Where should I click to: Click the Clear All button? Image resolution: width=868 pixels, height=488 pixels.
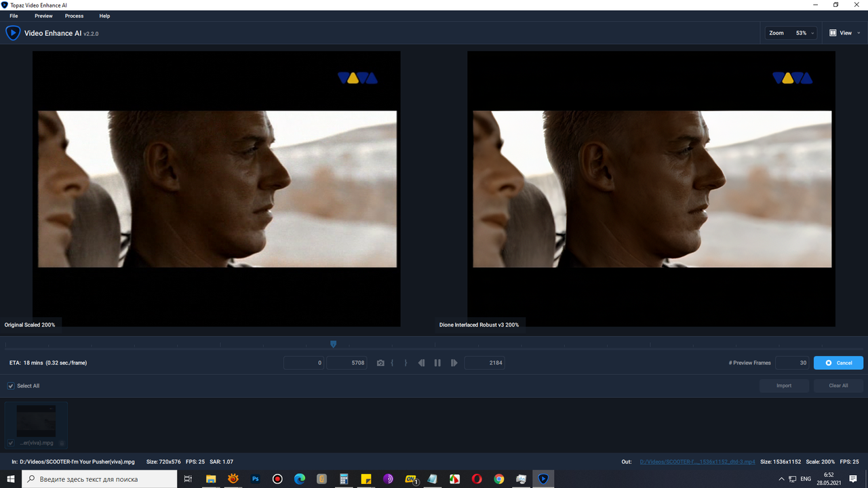coord(838,386)
